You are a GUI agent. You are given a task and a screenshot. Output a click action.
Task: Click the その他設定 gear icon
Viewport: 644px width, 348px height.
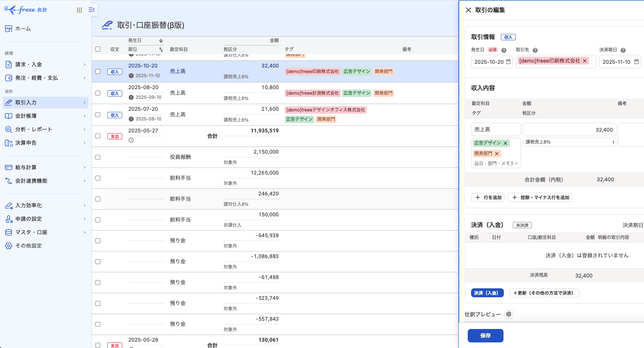click(9, 246)
